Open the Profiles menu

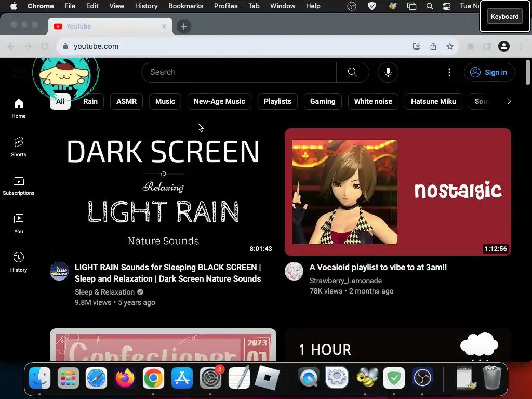[x=225, y=6]
